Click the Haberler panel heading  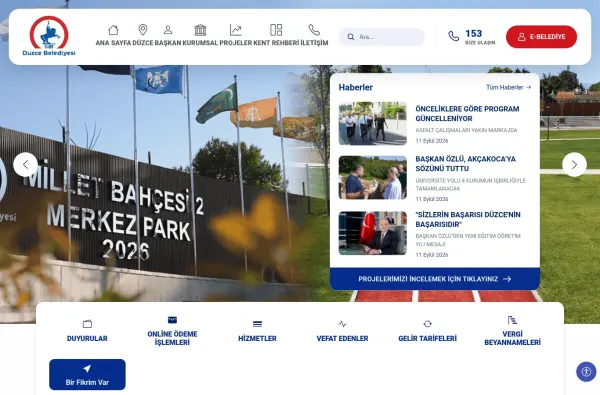point(355,87)
